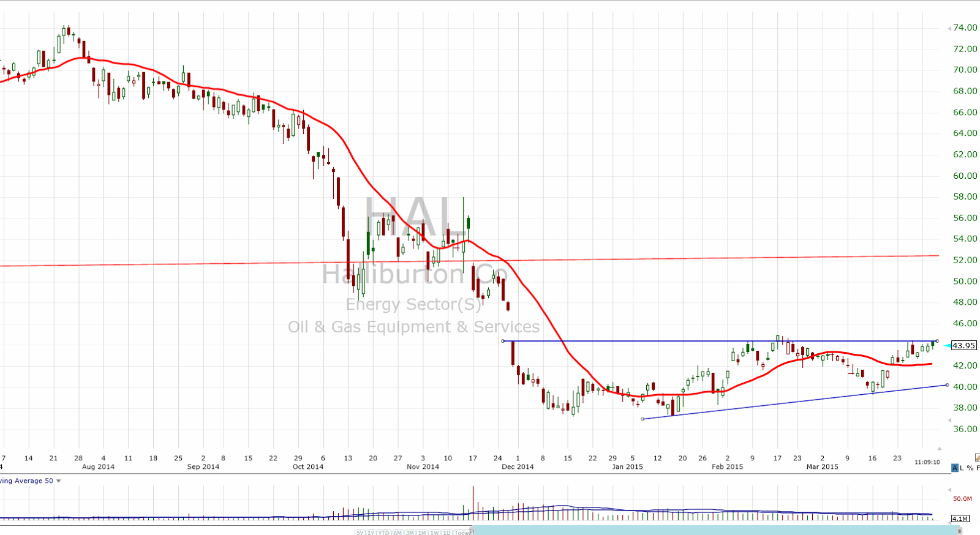The image size is (980, 535).
Task: Click the 11:09:10 clock on the time axis
Action: point(927,462)
